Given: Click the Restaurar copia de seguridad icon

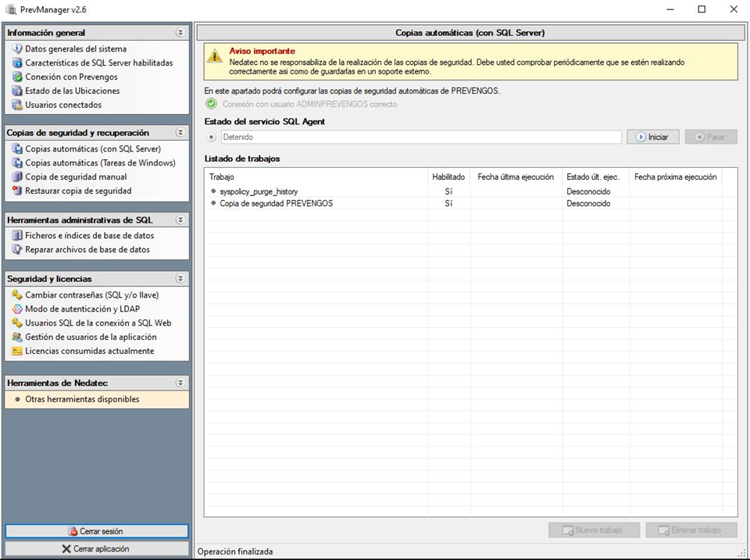Looking at the screenshot, I should click(x=17, y=191).
